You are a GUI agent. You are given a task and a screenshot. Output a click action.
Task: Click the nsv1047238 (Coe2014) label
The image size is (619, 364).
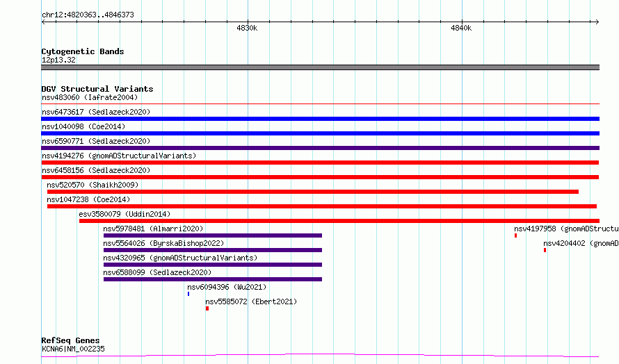88,199
